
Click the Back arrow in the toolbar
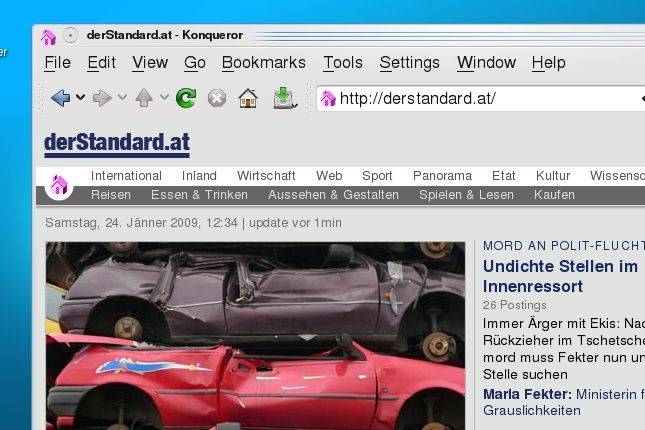60,98
